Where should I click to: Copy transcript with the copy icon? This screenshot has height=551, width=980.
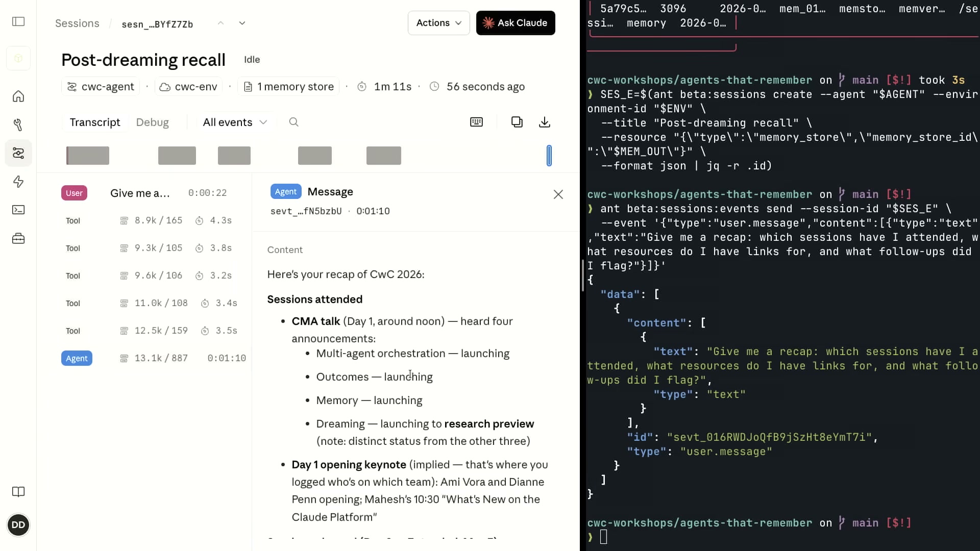pyautogui.click(x=517, y=122)
